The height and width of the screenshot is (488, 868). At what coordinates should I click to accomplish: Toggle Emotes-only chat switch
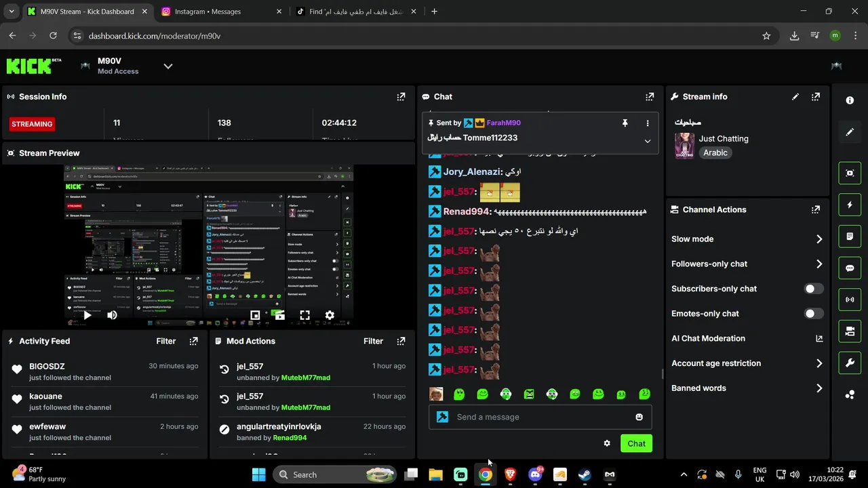point(814,313)
